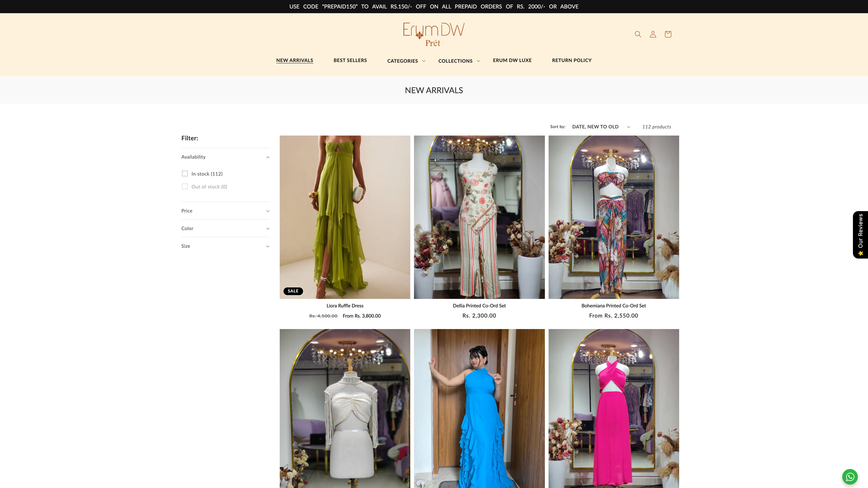Click the account login icon
The image size is (868, 488).
[653, 34]
